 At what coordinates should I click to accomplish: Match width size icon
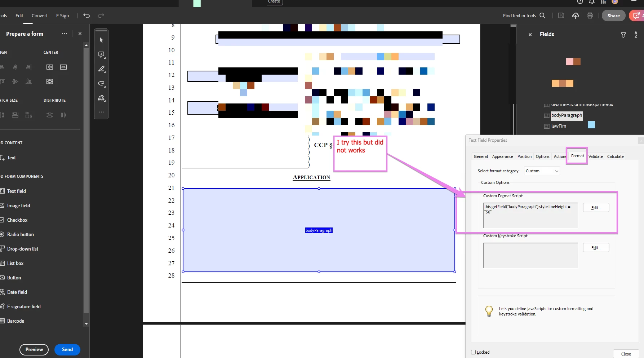[x=15, y=115]
